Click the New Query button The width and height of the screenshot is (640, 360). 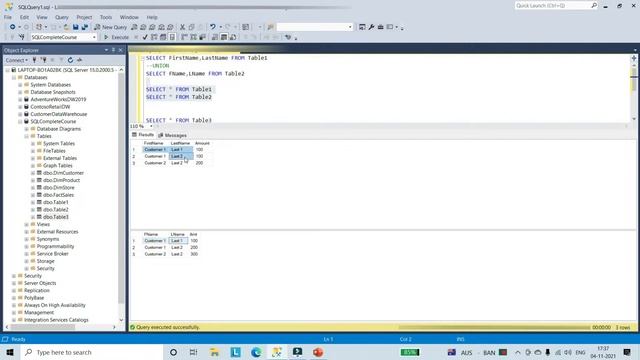pyautogui.click(x=111, y=27)
